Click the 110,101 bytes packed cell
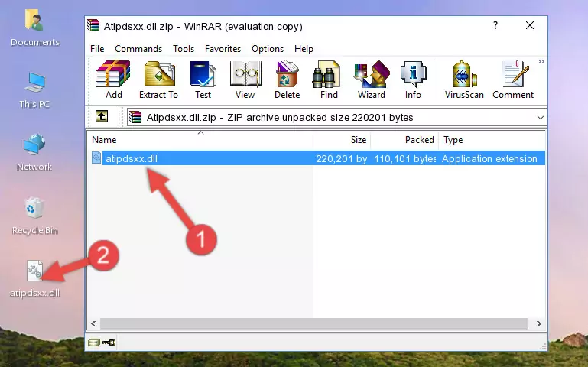588x367 pixels. pos(405,158)
